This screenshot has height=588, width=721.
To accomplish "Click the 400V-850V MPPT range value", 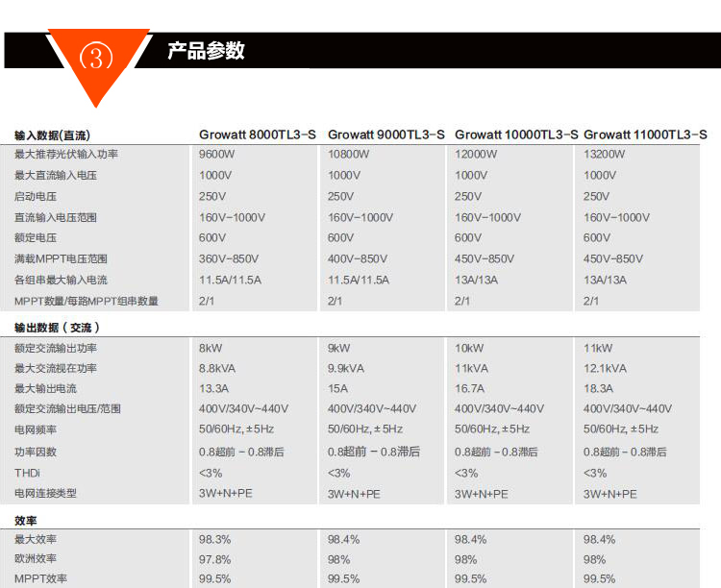I will point(358,258).
